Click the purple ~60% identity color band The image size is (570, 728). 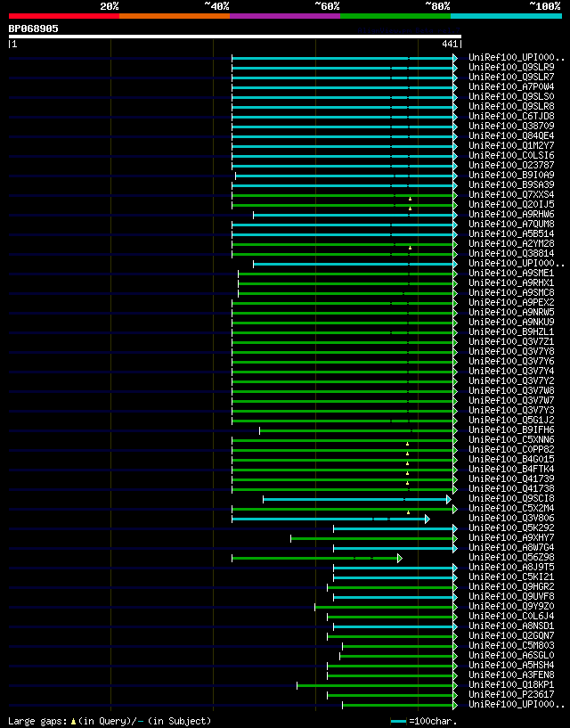[285, 16]
